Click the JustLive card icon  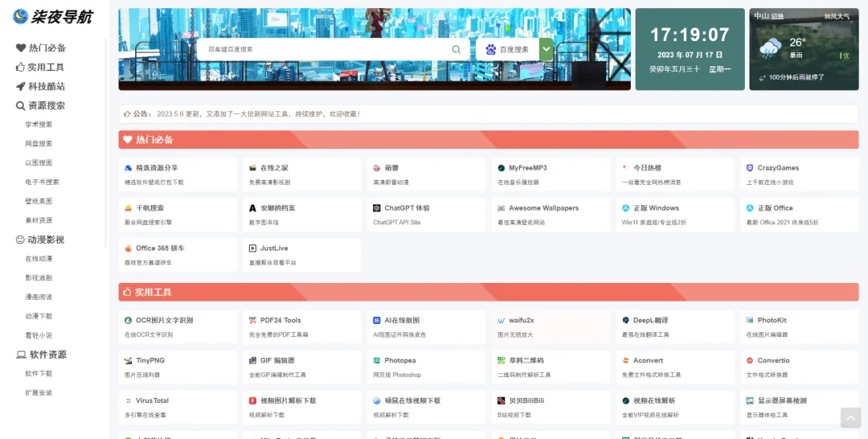253,248
